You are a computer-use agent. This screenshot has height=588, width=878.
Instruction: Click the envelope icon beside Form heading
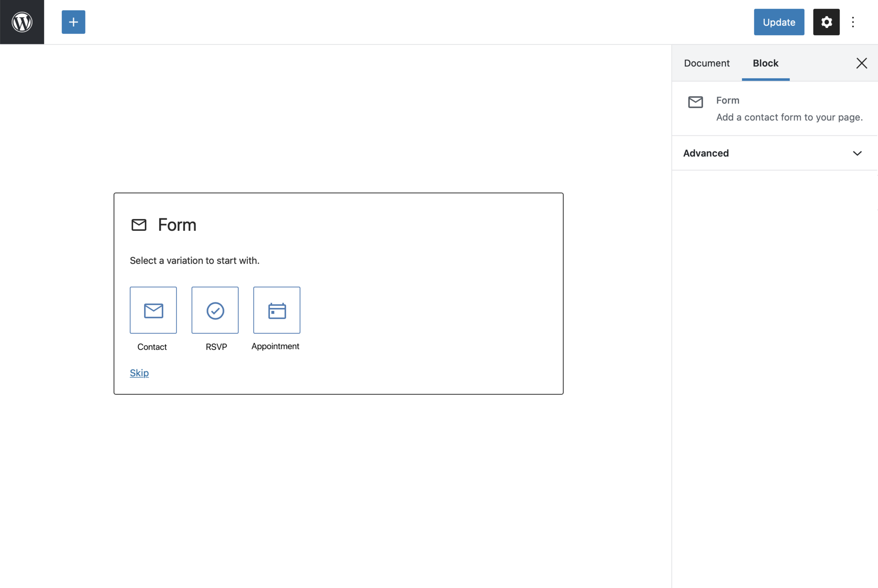click(x=139, y=225)
